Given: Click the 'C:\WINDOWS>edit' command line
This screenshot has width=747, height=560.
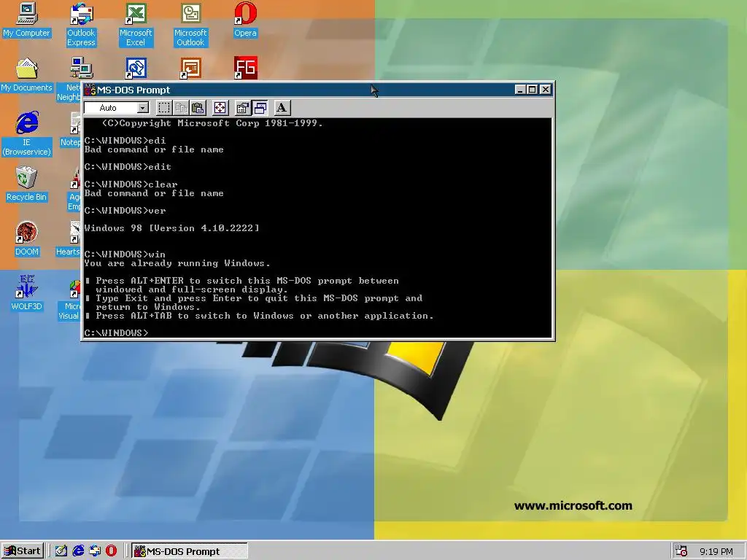Looking at the screenshot, I should [128, 167].
